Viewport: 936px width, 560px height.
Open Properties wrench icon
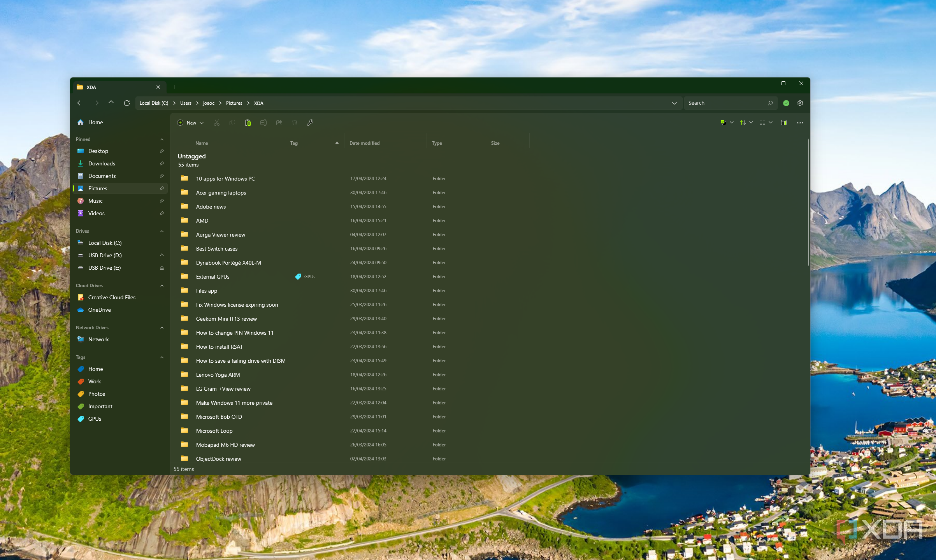tap(310, 123)
